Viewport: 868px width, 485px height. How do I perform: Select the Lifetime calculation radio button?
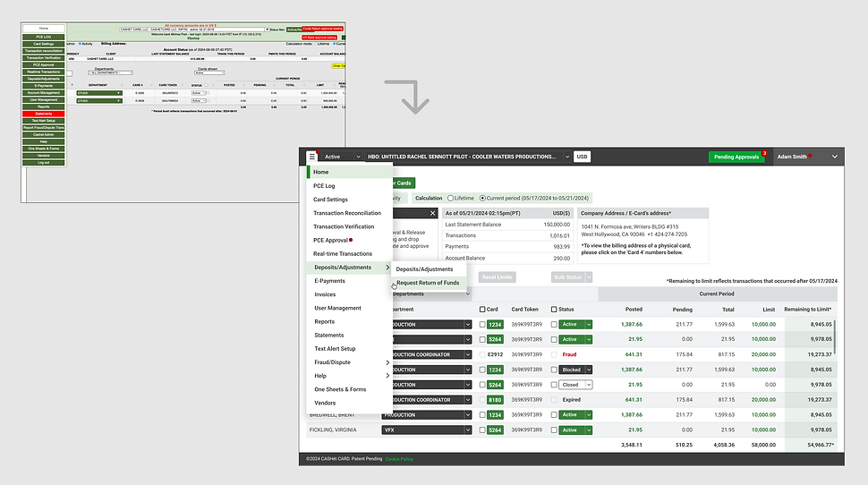click(x=451, y=199)
